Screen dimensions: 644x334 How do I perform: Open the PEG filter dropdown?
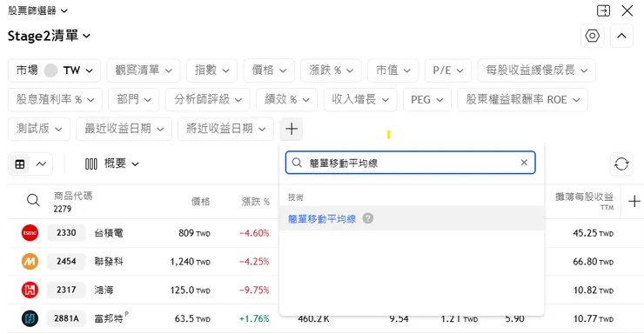427,100
